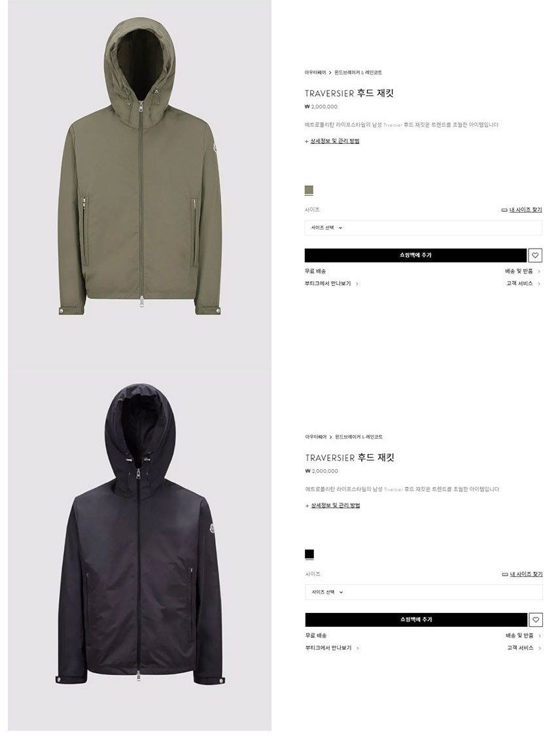Add green jacket with 쇼핑백에 추가 button
Image resolution: width=560 pixels, height=736 pixels.
tap(415, 255)
